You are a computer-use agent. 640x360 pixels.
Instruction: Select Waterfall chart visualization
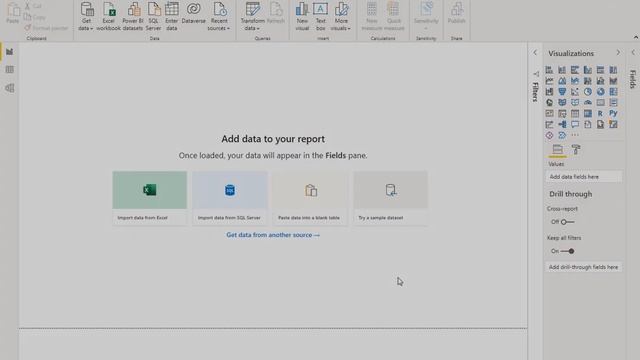pos(549,92)
